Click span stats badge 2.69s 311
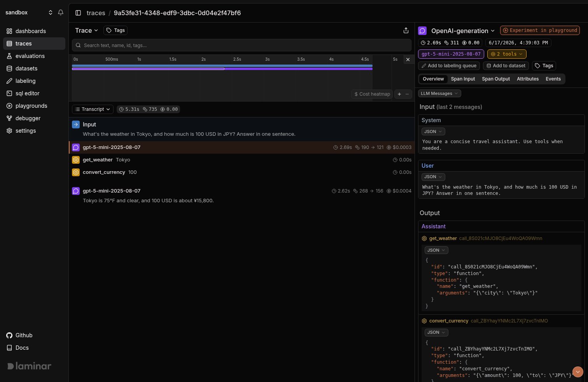The height and width of the screenshot is (382, 588). pos(450,43)
